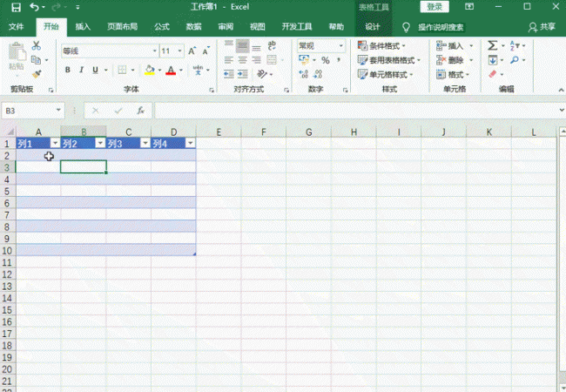The image size is (566, 392).
Task: Click AutoSum sigma icon
Action: click(x=493, y=45)
